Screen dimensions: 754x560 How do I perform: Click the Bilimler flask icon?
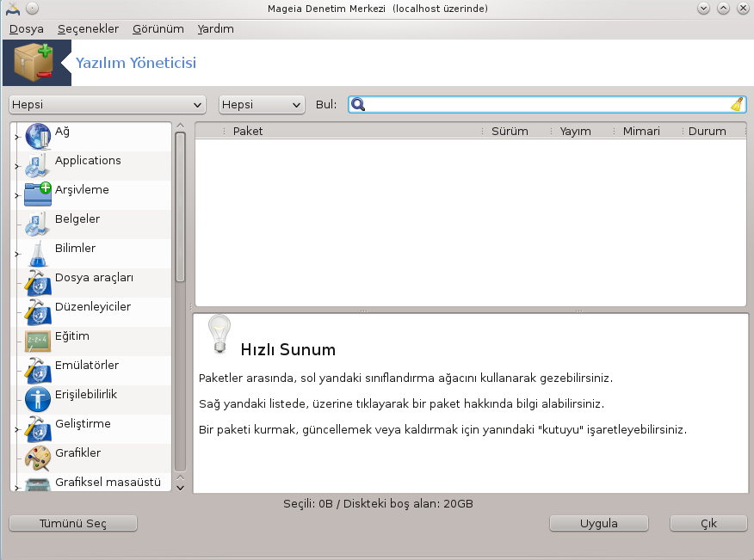[x=38, y=253]
